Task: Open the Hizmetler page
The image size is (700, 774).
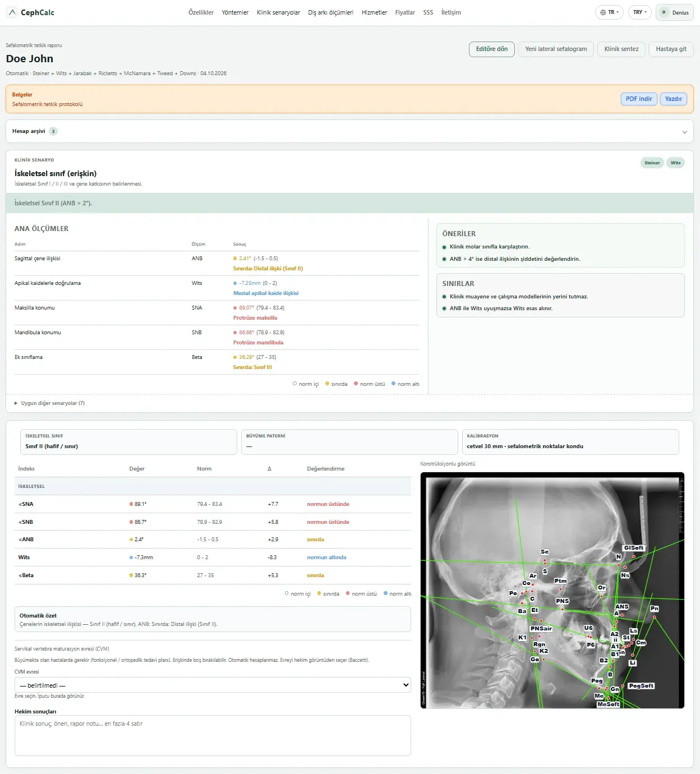Action: 374,12
